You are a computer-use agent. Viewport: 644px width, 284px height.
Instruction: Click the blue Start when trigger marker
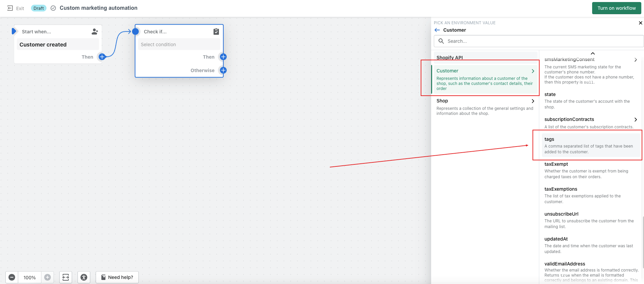click(14, 31)
